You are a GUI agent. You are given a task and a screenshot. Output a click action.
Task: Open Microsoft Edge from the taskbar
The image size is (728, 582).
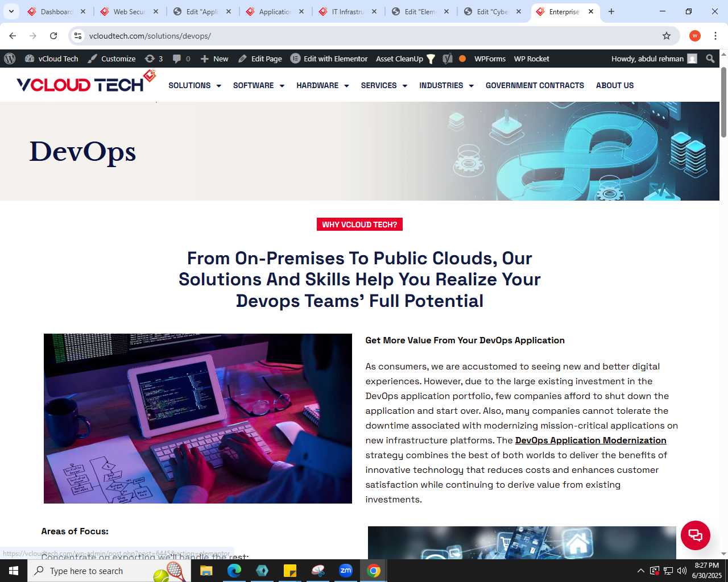point(234,571)
